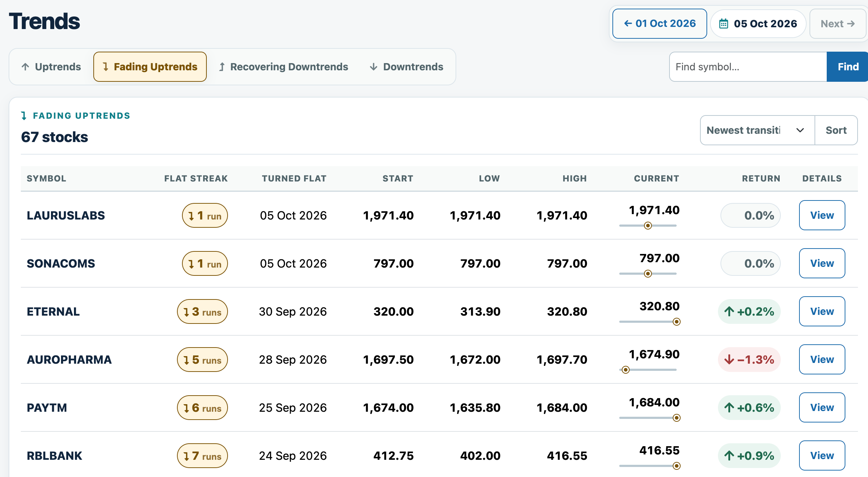Click the −1.3% return badge
Viewport: 868px width, 477px height.
[749, 360]
